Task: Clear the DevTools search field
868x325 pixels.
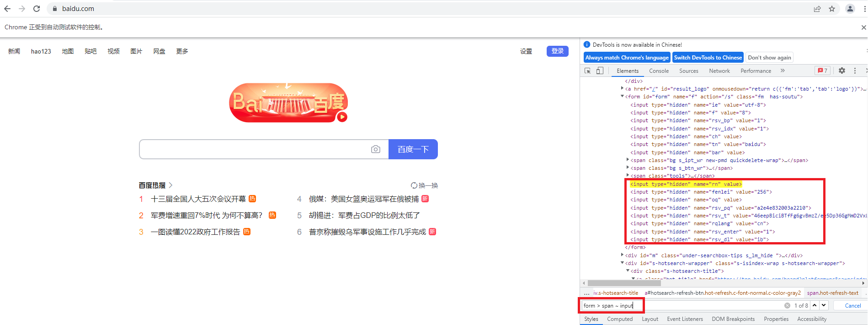Action: coord(787,305)
